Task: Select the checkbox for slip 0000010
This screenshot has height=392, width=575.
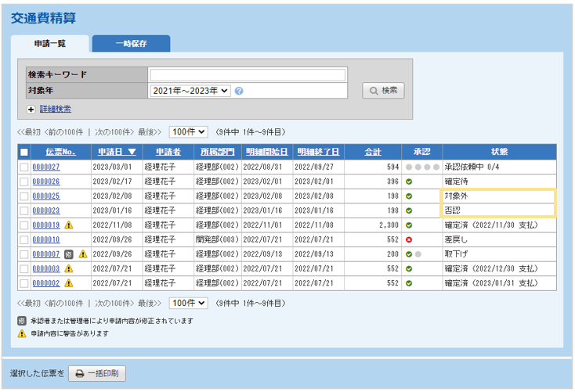Action: coord(24,239)
